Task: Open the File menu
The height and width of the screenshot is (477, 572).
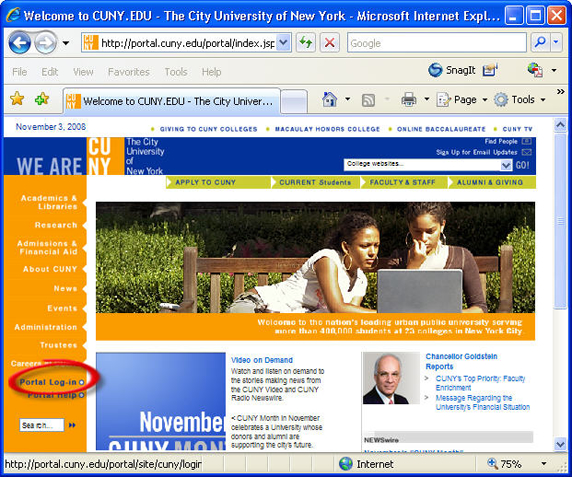Action: pyautogui.click(x=19, y=72)
